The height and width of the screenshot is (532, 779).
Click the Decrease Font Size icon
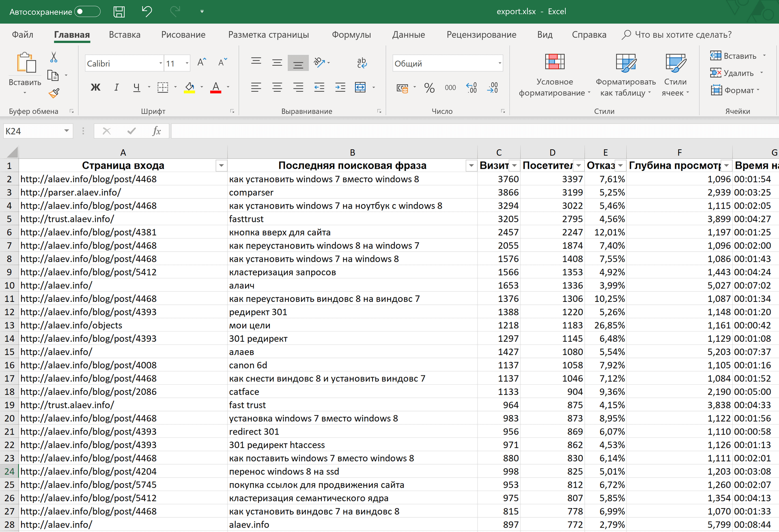(x=223, y=62)
